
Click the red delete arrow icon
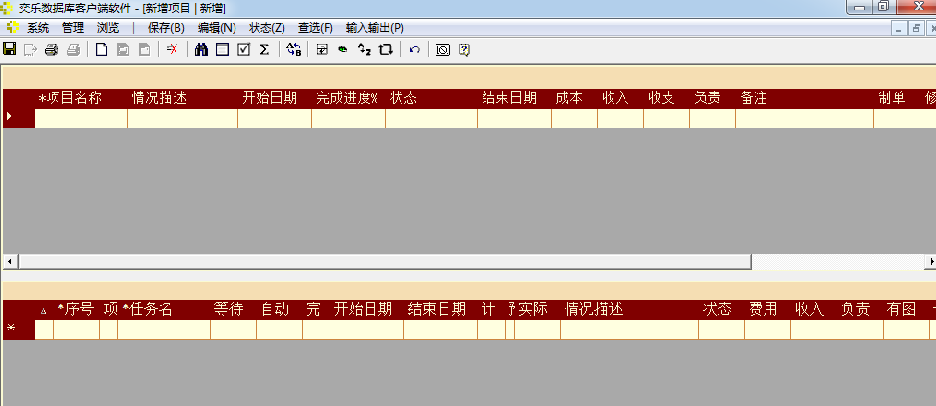[172, 49]
